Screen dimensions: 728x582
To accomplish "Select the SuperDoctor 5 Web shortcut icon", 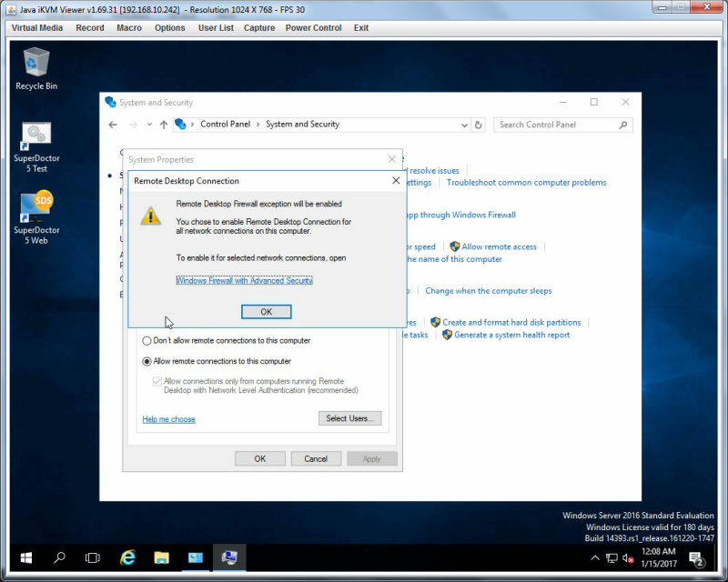I will (36, 217).
